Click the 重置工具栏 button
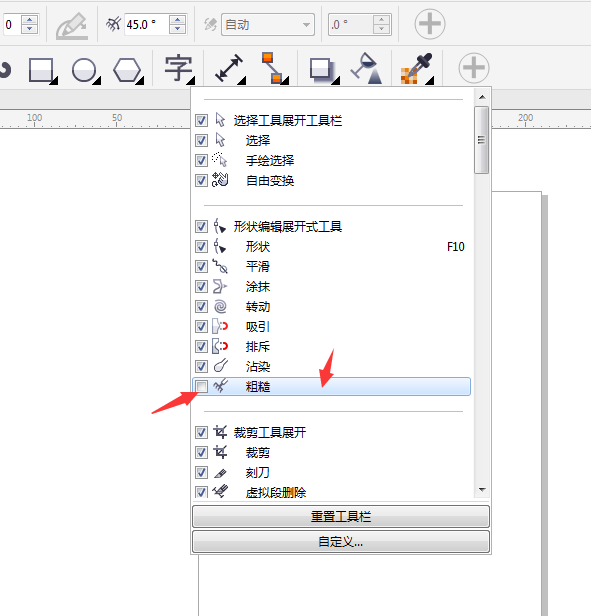591x616 pixels. pyautogui.click(x=341, y=516)
